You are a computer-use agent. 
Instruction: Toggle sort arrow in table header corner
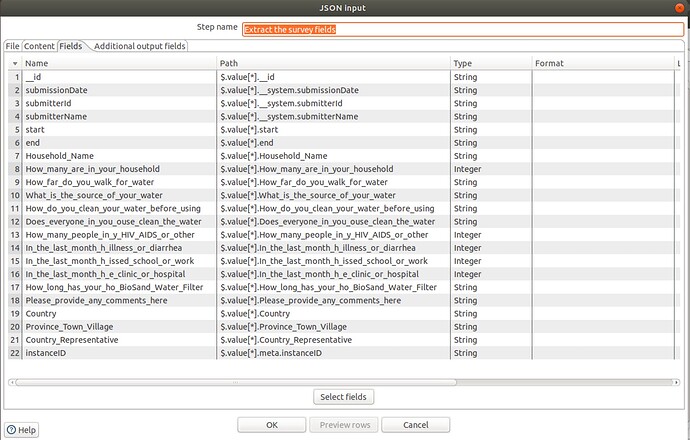point(15,63)
